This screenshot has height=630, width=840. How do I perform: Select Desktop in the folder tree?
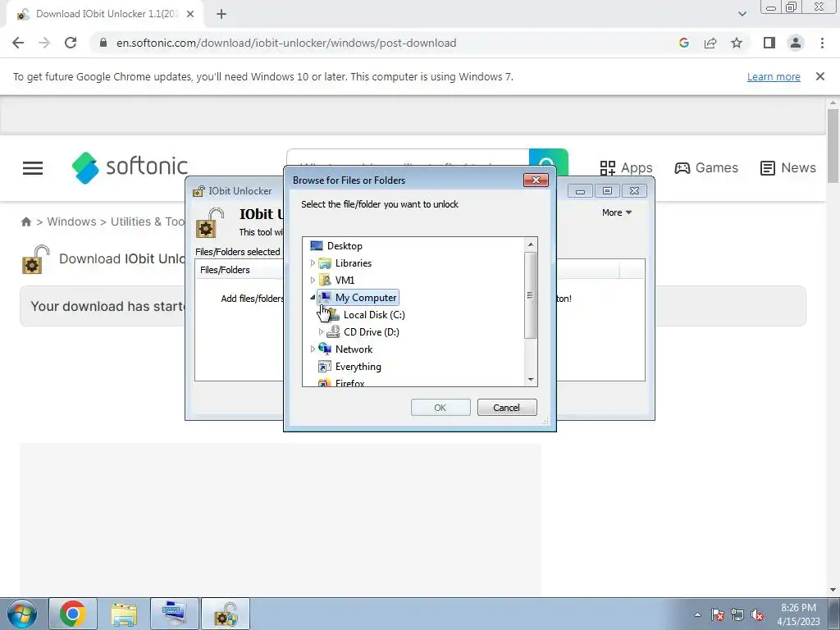[x=345, y=246]
